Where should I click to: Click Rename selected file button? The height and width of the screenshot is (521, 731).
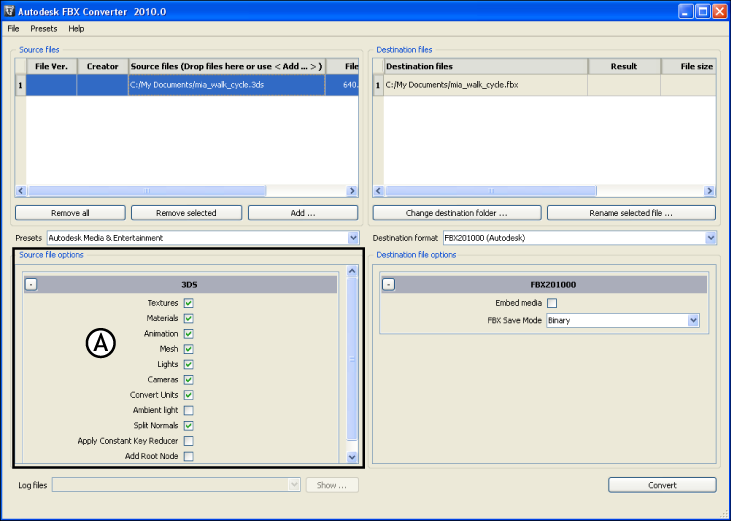point(631,213)
